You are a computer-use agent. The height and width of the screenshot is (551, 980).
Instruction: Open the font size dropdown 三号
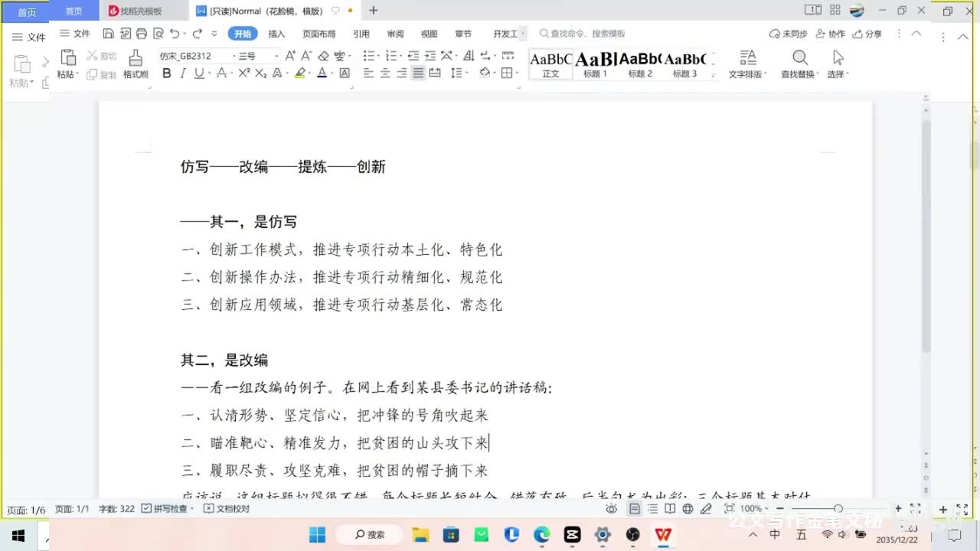276,56
